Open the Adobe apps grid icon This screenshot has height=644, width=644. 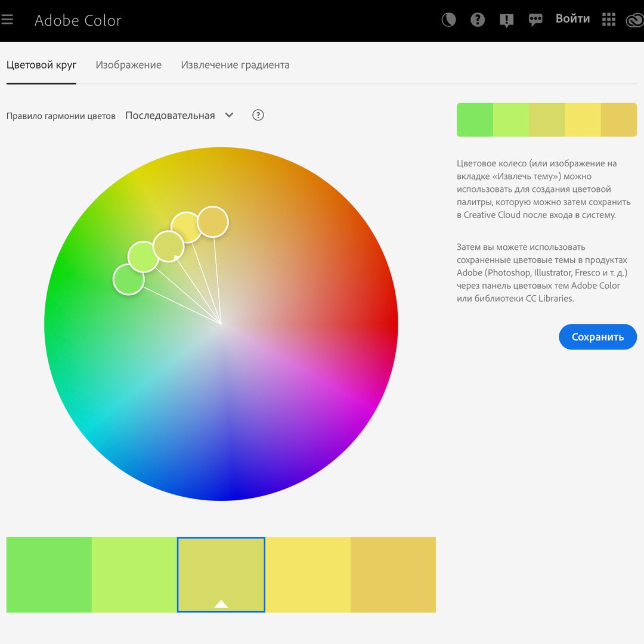point(609,19)
